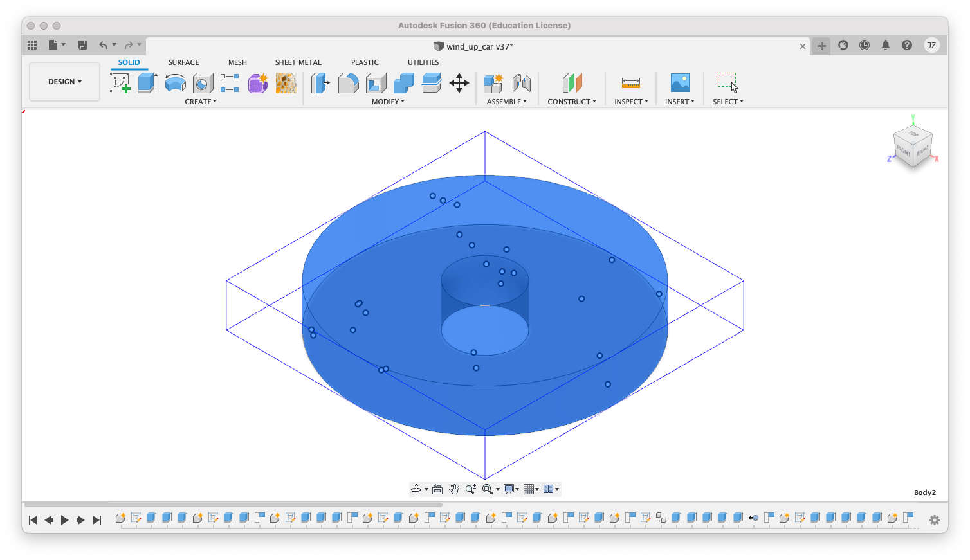Screen dimensions: 970x560
Task: Expand the DESIGN workspace dropdown
Action: tap(64, 82)
